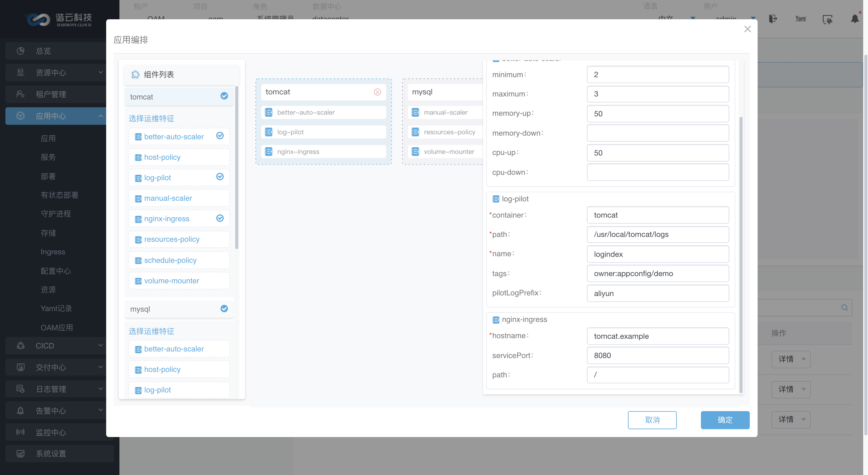Click the nginx-ingress section icon in properties panel
This screenshot has height=475, width=868.
point(496,319)
